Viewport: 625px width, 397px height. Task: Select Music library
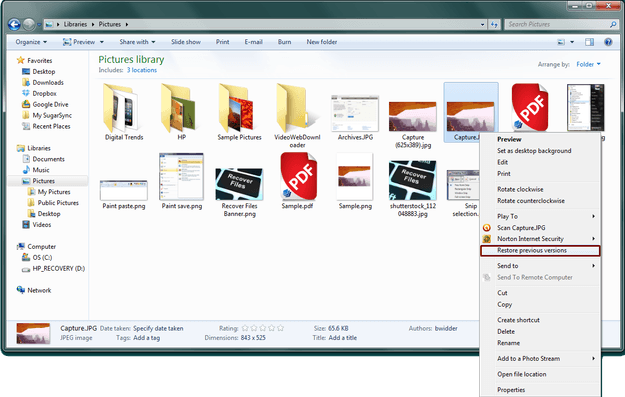(x=36, y=170)
